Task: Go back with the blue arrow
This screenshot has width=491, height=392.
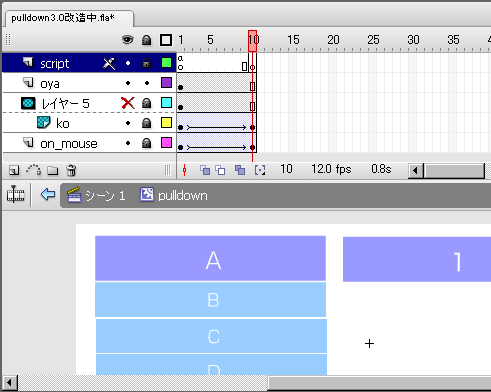Action: (48, 194)
